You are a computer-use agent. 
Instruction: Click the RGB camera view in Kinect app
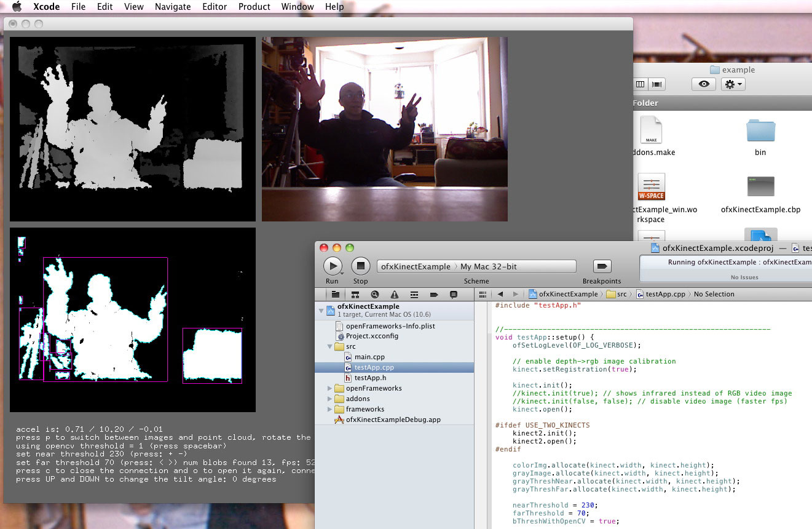coord(385,129)
